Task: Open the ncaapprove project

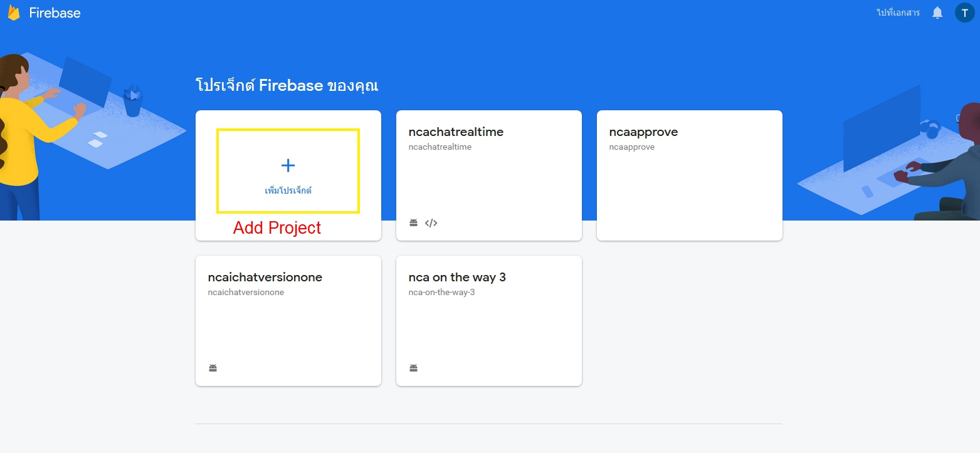Action: [x=690, y=175]
